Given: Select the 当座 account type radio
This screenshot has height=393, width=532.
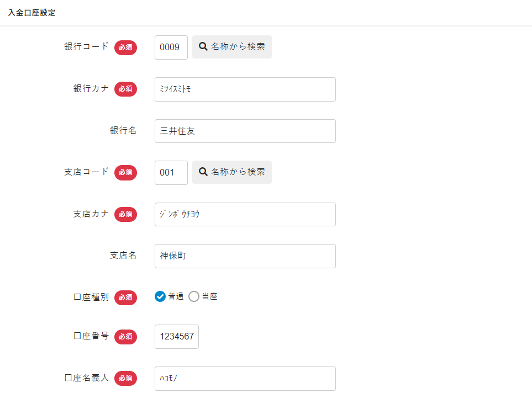Looking at the screenshot, I should point(194,297).
